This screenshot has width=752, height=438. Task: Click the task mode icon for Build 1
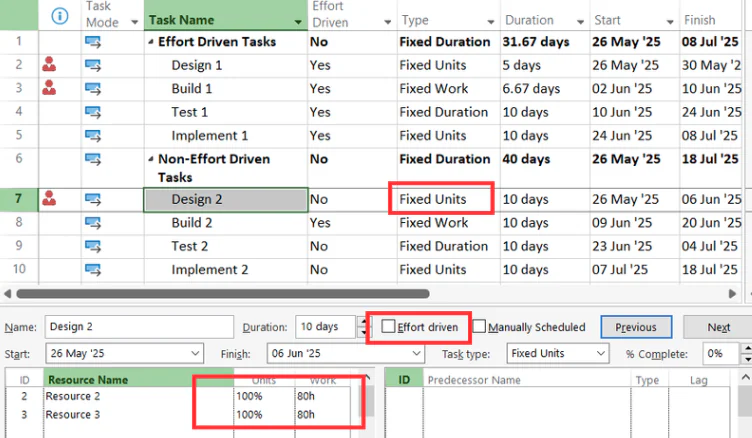tap(93, 89)
